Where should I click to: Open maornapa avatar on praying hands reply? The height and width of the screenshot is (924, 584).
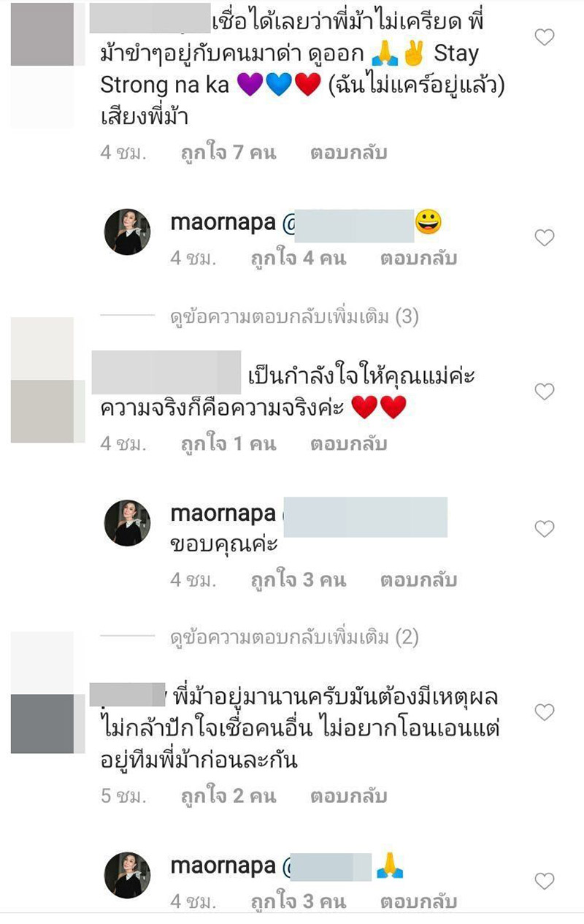click(128, 874)
